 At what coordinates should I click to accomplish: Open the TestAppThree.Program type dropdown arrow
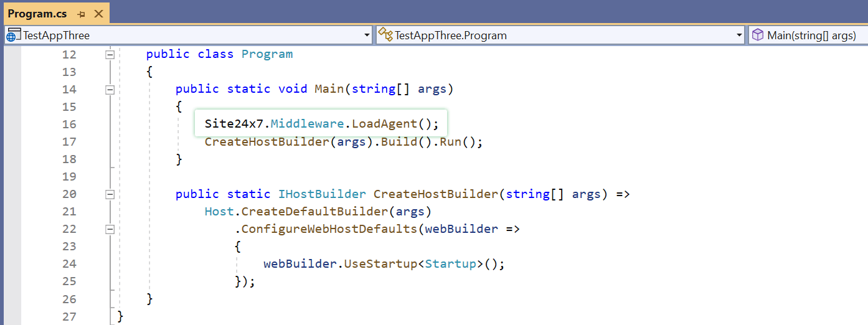point(739,35)
